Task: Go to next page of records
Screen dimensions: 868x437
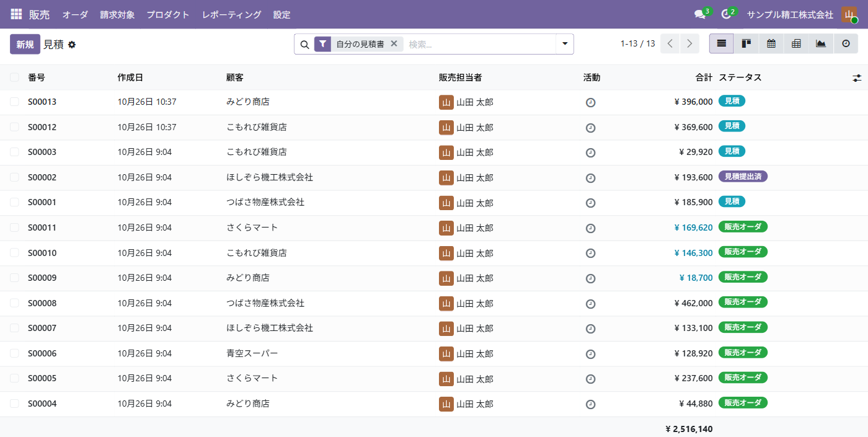Action: click(x=689, y=43)
